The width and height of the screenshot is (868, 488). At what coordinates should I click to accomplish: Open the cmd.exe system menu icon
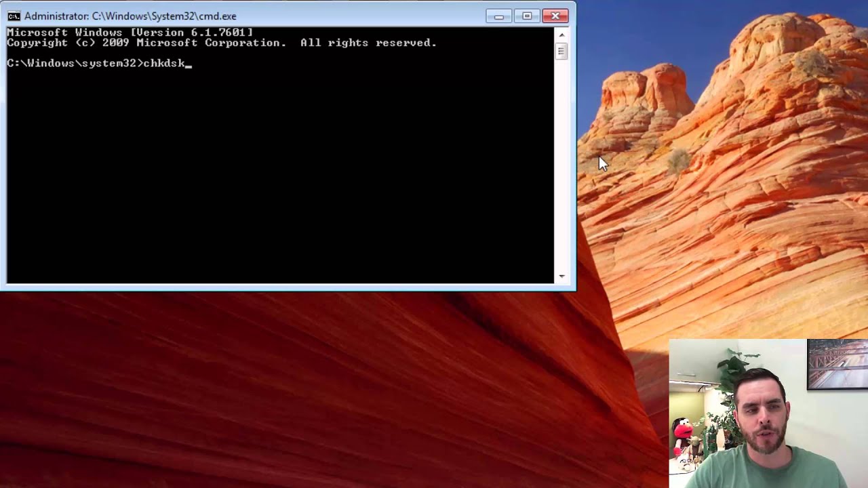click(x=14, y=16)
